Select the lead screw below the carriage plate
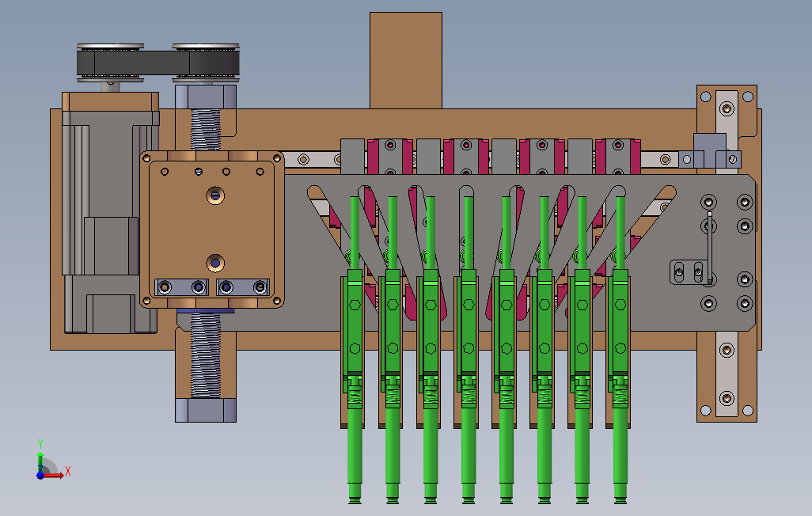Image resolution: width=812 pixels, height=516 pixels. click(x=206, y=355)
